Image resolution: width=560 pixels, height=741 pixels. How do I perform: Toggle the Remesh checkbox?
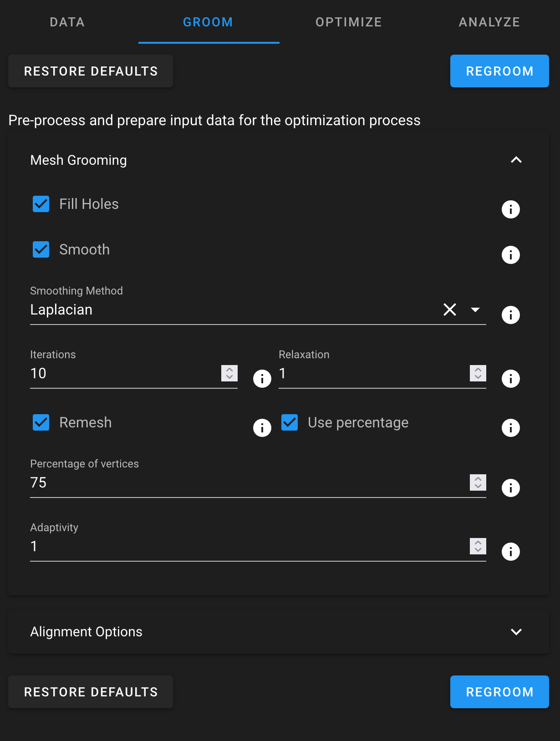tap(41, 422)
